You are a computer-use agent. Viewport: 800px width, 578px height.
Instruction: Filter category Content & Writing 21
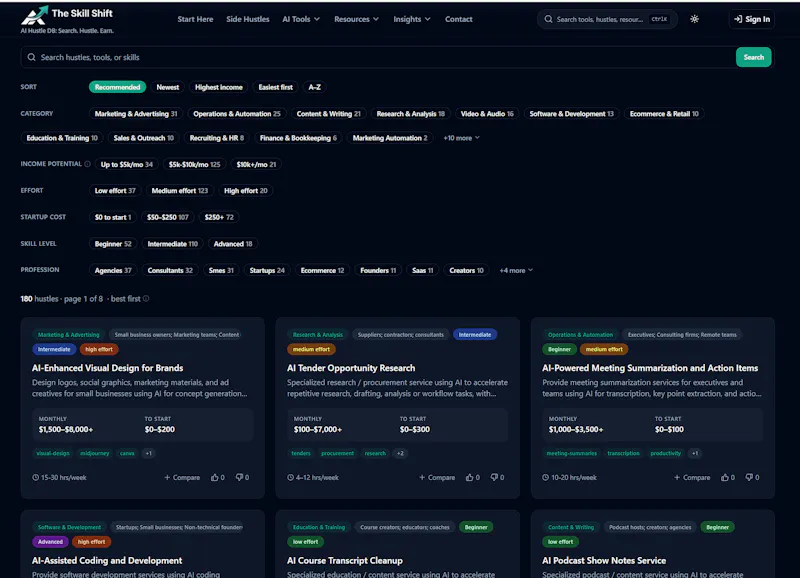pyautogui.click(x=329, y=114)
